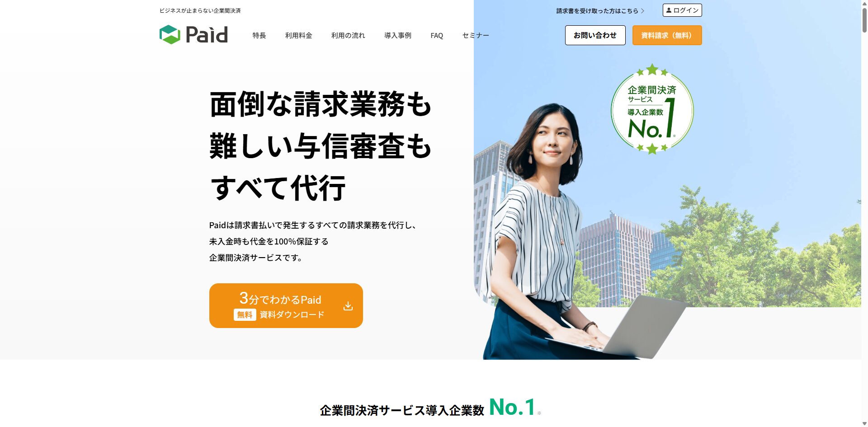
Task: Go to 利用の流れ page
Action: click(x=348, y=35)
